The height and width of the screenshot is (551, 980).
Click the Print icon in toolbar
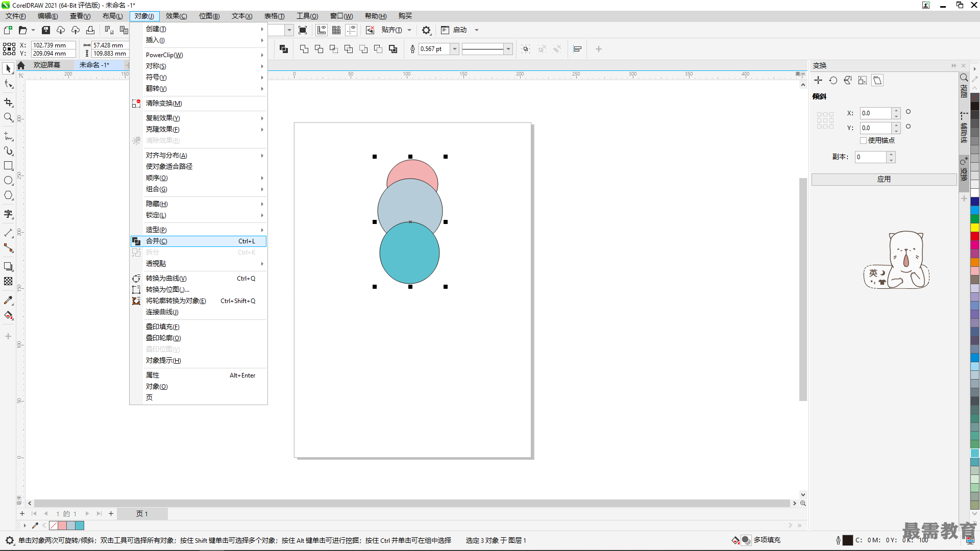pyautogui.click(x=90, y=30)
